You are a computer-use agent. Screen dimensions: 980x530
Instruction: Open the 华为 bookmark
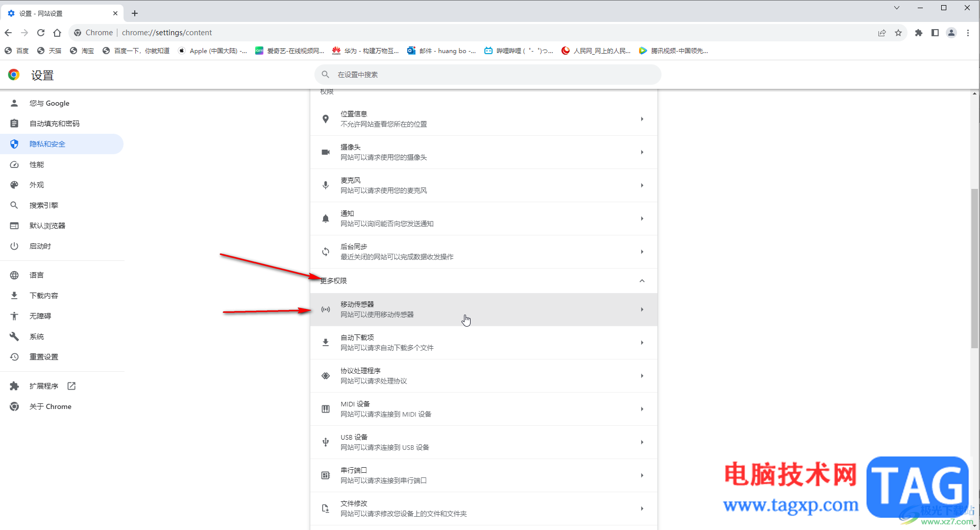[366, 51]
